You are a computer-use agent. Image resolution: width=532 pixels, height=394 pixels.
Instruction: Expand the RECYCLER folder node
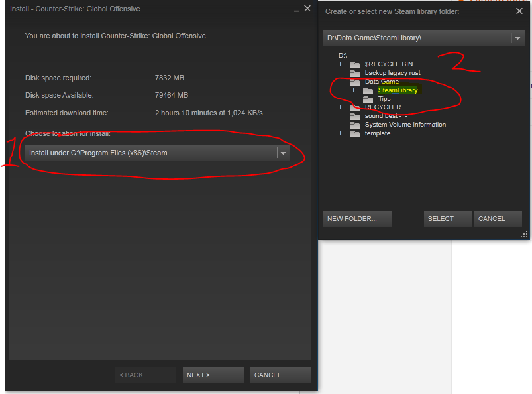click(x=341, y=107)
